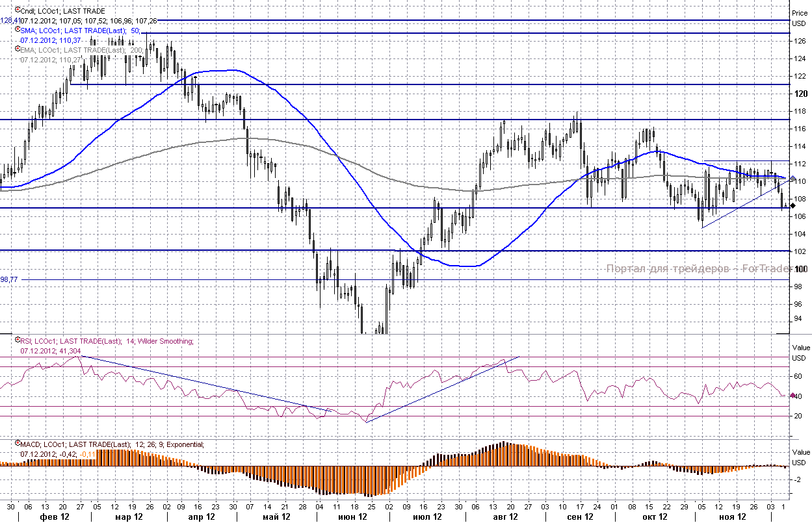Click the 'май 12' month label

coord(276,517)
